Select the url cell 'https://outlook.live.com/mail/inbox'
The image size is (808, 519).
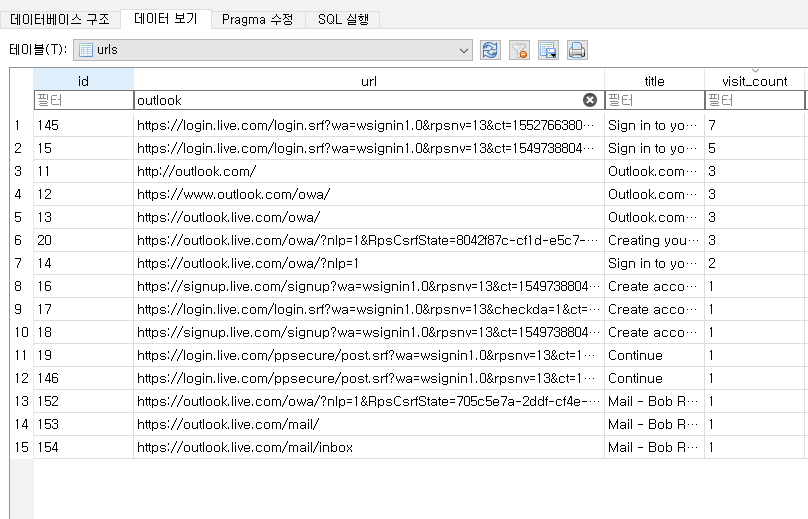tap(369, 447)
